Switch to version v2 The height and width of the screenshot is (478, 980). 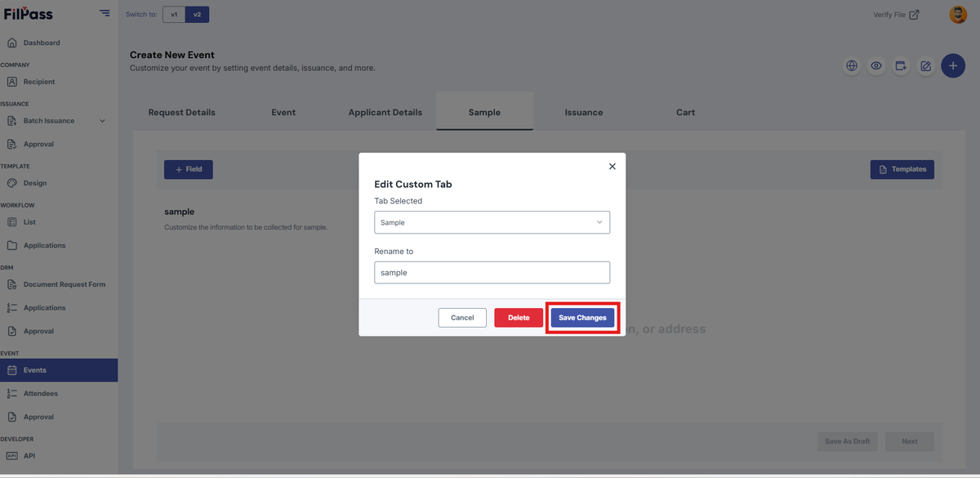[x=197, y=15]
